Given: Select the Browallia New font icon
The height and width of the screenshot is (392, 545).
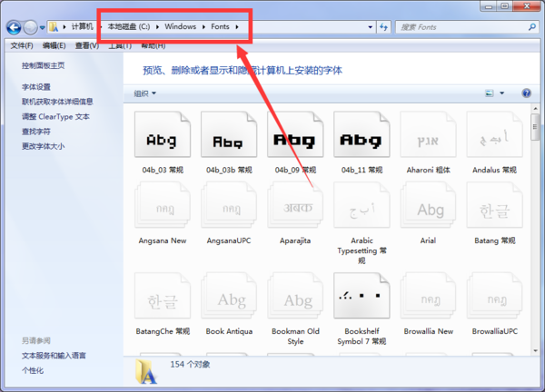Looking at the screenshot, I should [x=428, y=296].
